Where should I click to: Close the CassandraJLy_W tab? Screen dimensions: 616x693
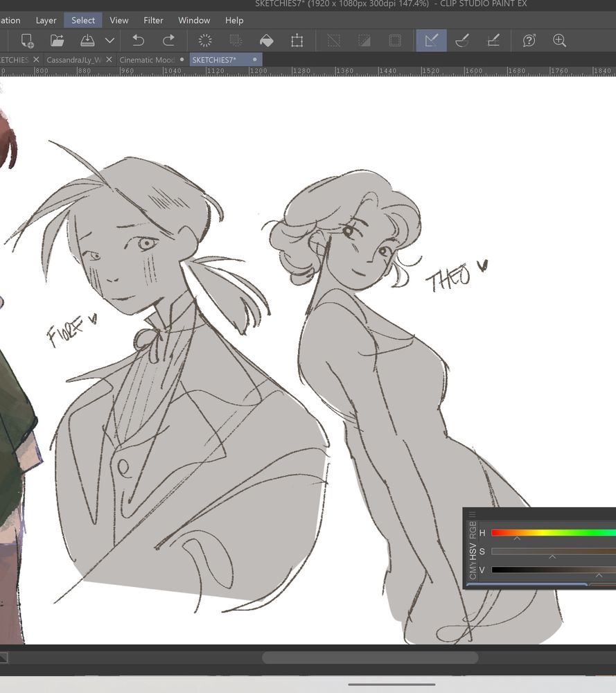coord(109,59)
